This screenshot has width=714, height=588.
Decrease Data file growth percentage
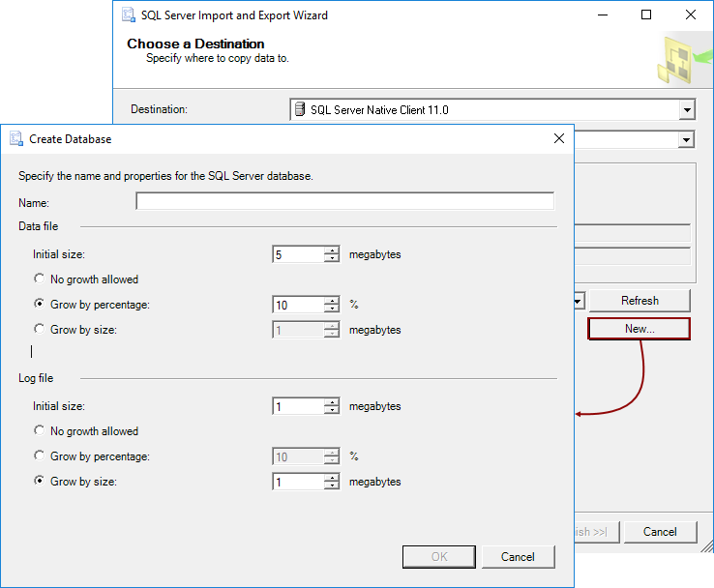coord(332,309)
